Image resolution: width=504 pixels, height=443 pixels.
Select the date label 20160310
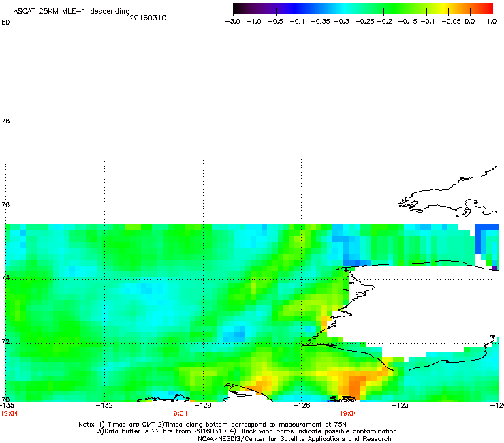(x=148, y=18)
